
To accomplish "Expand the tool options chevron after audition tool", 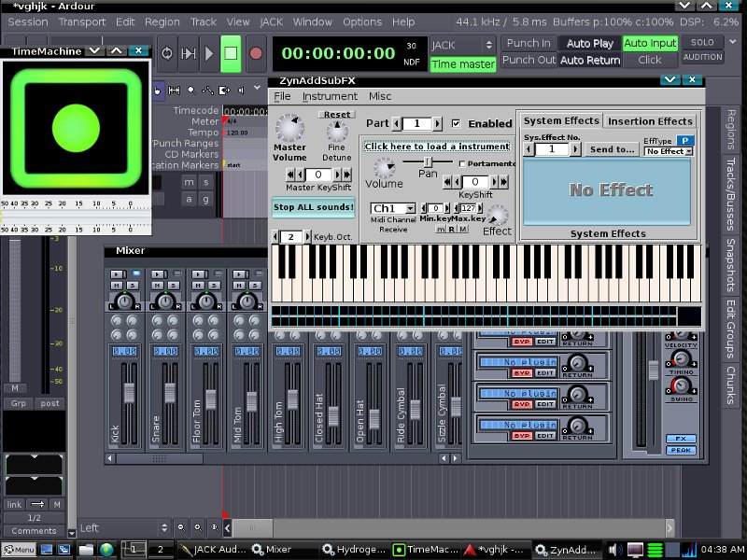I will coord(258,88).
